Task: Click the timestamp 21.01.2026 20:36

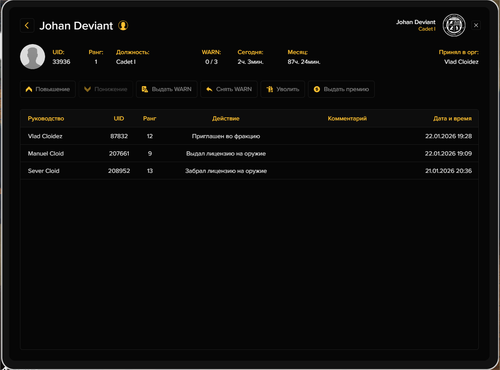Action: click(x=448, y=171)
